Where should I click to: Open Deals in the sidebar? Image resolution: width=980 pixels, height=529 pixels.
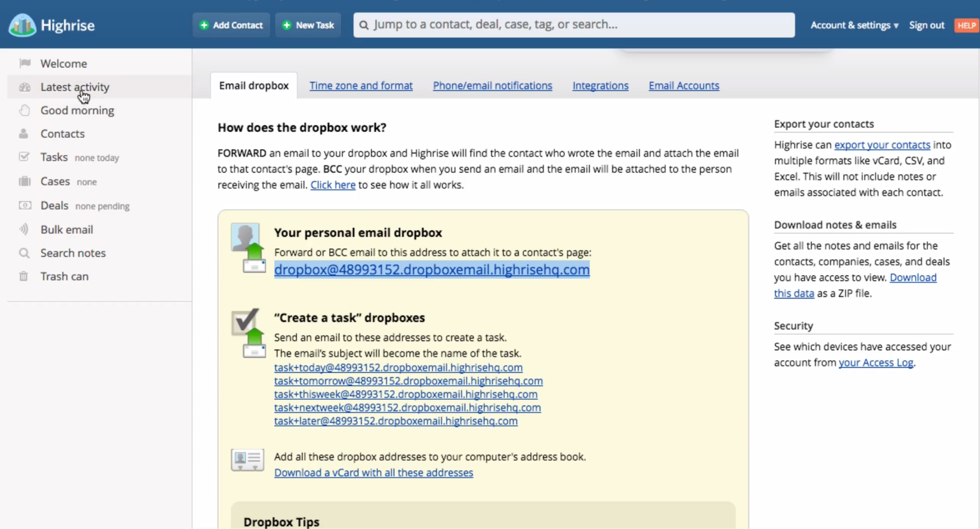tap(55, 206)
